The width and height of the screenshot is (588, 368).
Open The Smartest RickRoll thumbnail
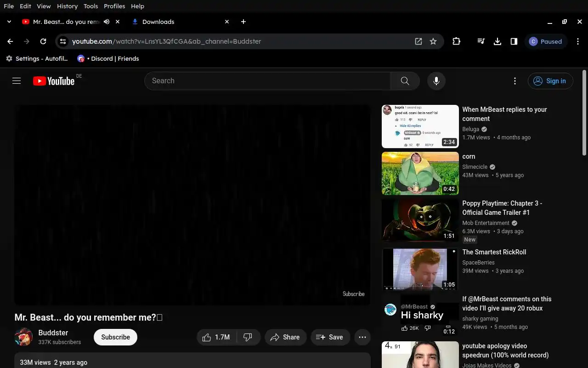pos(420,269)
